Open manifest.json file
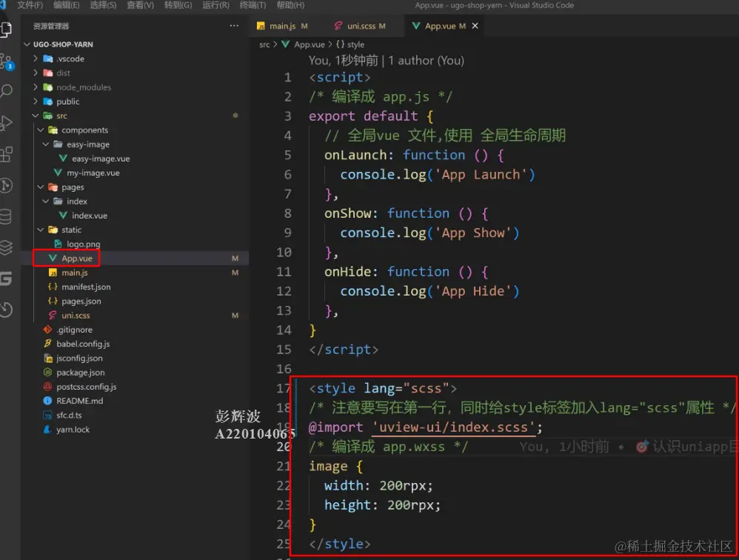 click(x=134, y=287)
